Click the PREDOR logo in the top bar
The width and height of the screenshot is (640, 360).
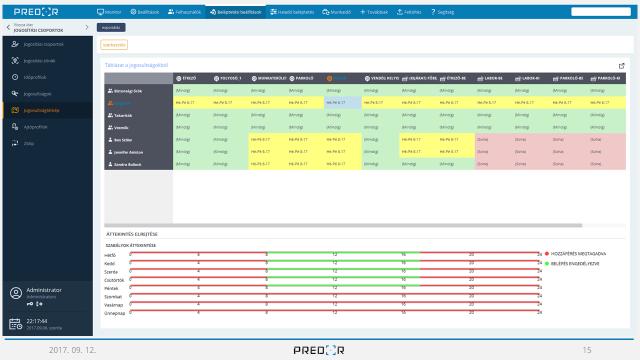(36, 12)
